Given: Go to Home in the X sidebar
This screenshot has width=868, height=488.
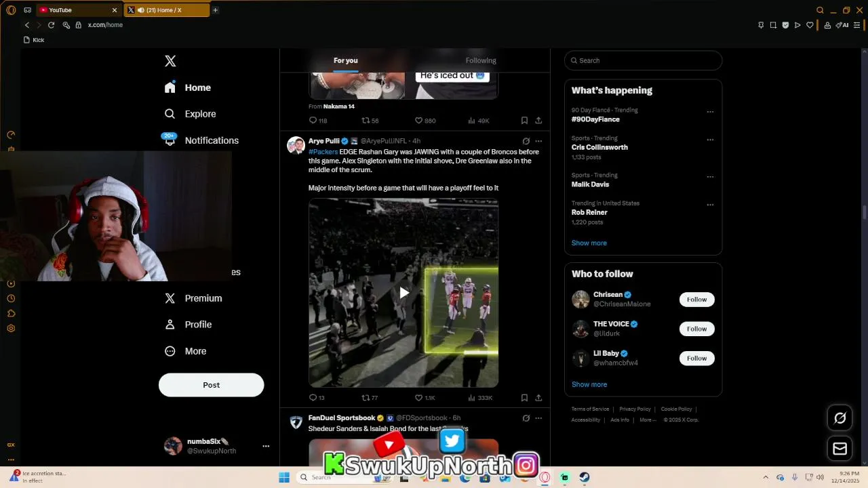Looking at the screenshot, I should 188,87.
